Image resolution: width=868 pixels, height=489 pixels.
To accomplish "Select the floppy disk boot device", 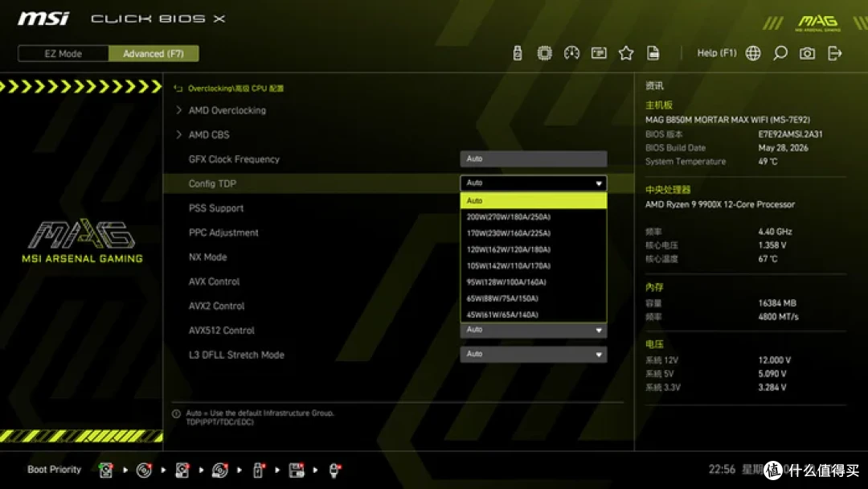I will 296,471.
